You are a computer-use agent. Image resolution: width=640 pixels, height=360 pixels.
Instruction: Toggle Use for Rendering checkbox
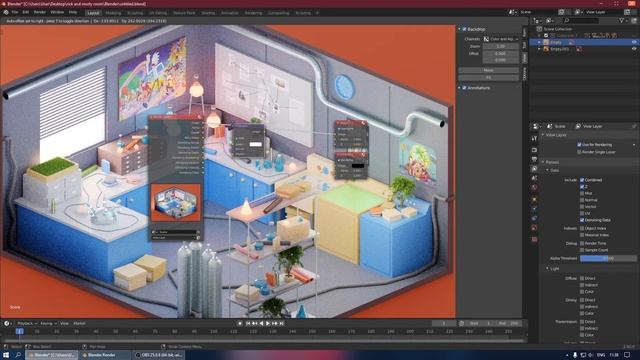[579, 145]
